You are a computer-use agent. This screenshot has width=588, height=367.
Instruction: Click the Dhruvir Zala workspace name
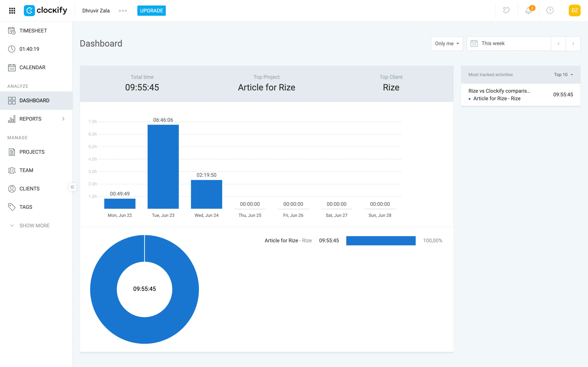[x=96, y=11]
